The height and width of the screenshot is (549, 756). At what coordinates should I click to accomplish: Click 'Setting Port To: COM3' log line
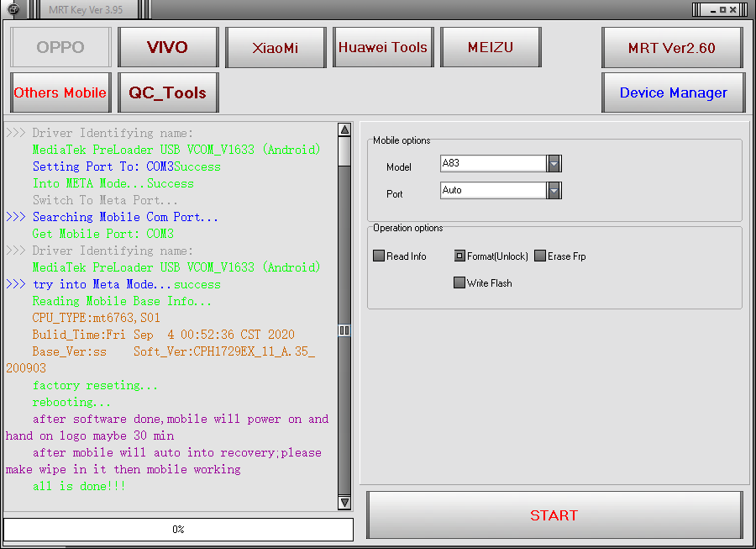pos(103,166)
